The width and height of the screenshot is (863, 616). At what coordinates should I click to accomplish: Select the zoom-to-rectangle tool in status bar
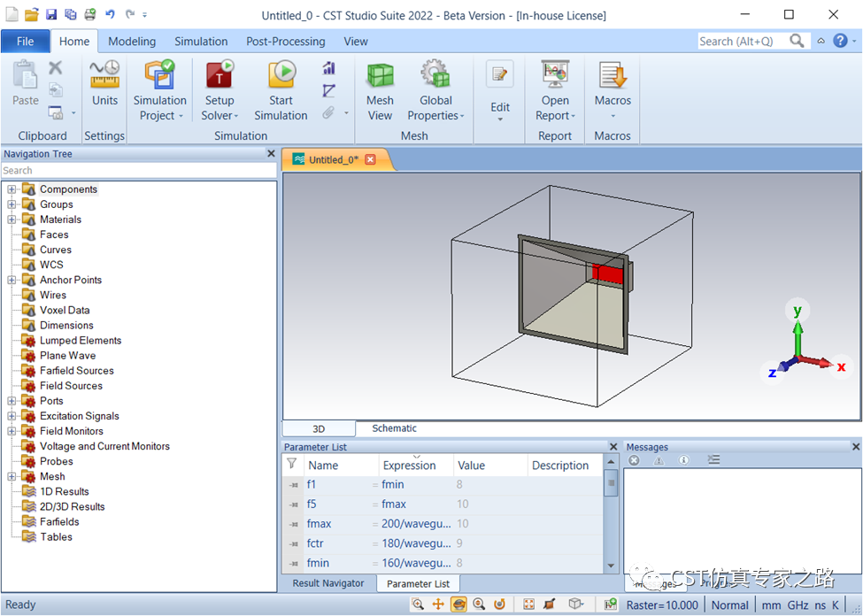pyautogui.click(x=418, y=604)
